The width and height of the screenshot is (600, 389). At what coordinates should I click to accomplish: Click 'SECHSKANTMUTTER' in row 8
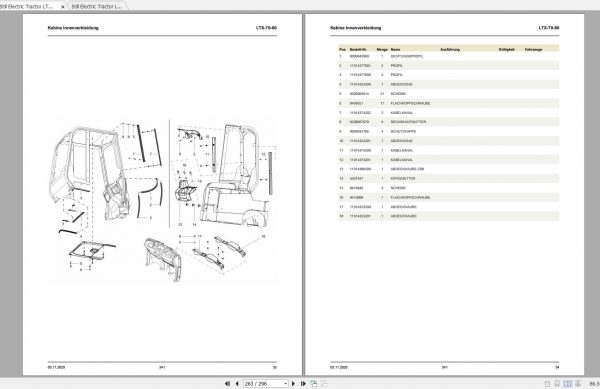[408, 122]
